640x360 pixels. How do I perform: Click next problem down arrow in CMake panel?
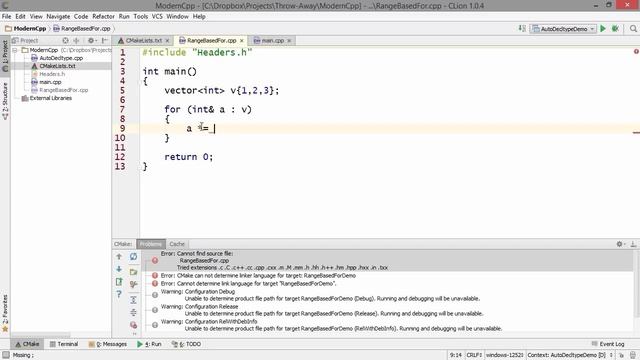click(119, 269)
